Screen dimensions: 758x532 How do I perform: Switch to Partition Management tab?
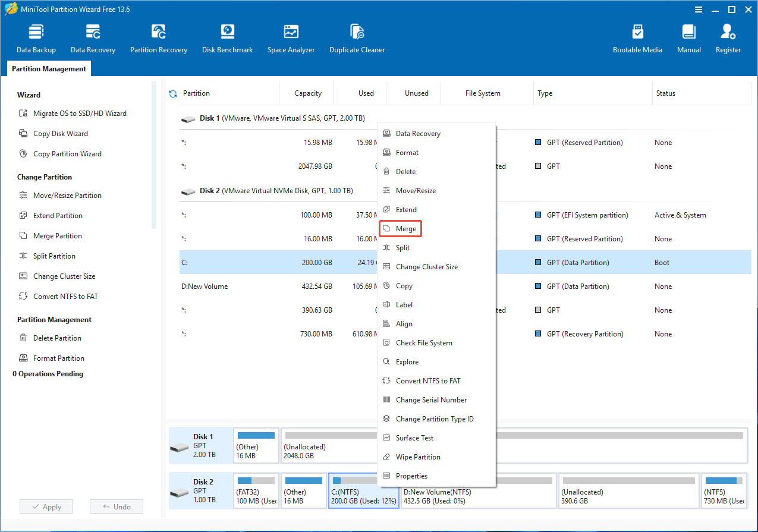49,69
